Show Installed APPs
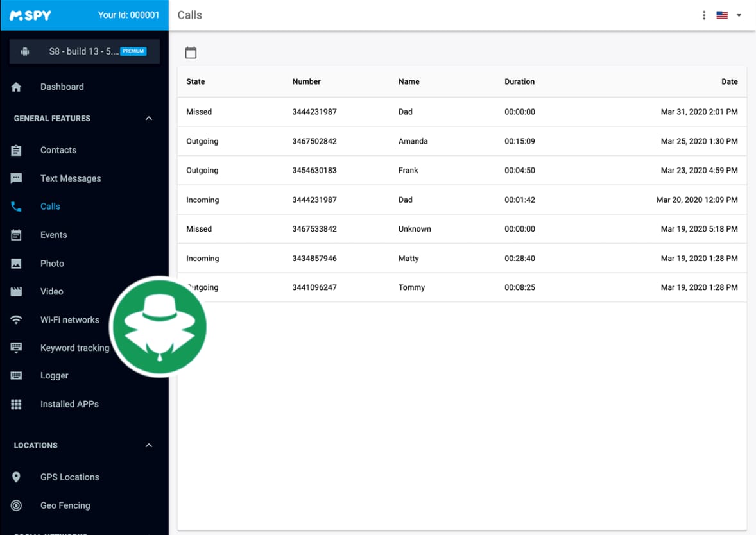The width and height of the screenshot is (756, 535). click(x=69, y=404)
